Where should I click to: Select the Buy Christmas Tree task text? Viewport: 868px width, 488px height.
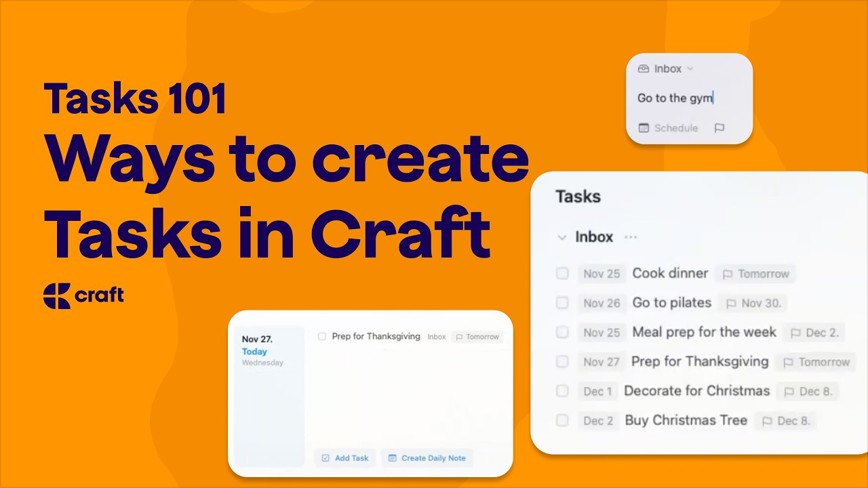pos(686,420)
